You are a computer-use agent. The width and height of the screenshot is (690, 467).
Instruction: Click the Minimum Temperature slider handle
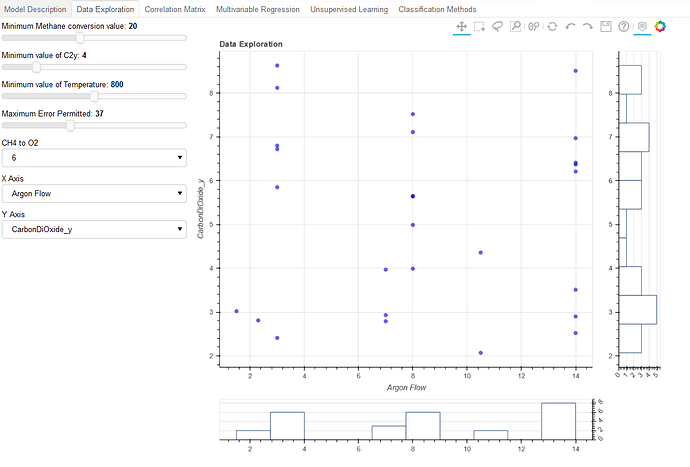[x=94, y=96]
